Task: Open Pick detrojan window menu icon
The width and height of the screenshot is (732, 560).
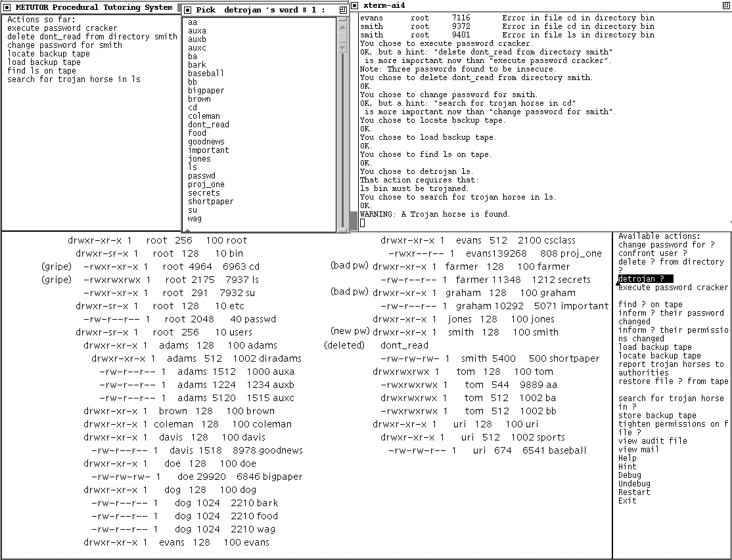Action: point(187,10)
